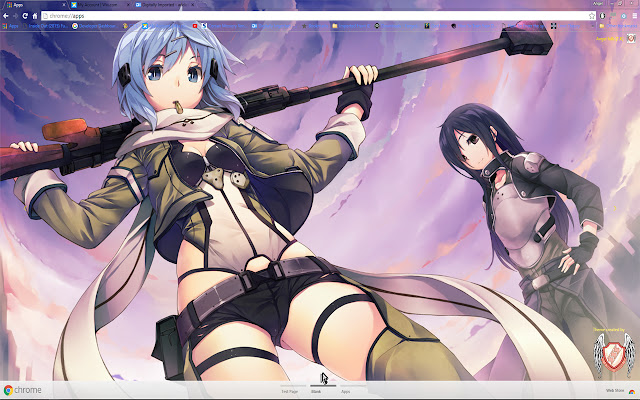Click the avatar icon beside Angel Falls text

[631, 38]
